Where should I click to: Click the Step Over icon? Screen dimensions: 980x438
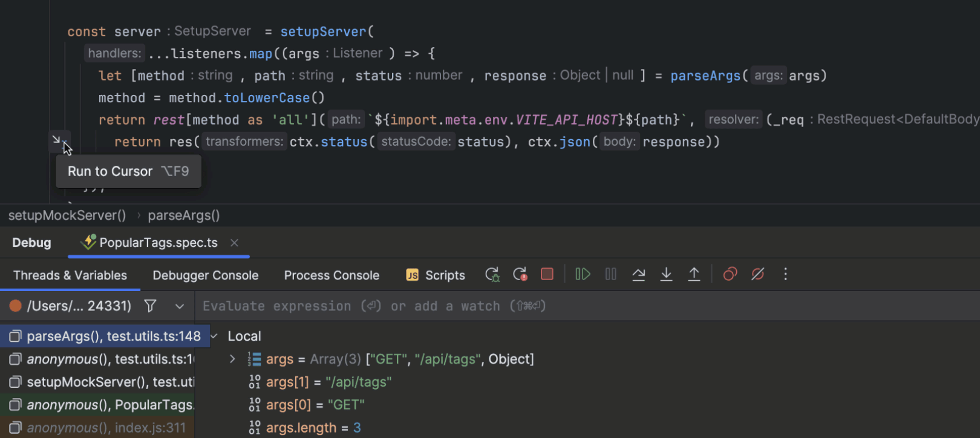(638, 275)
